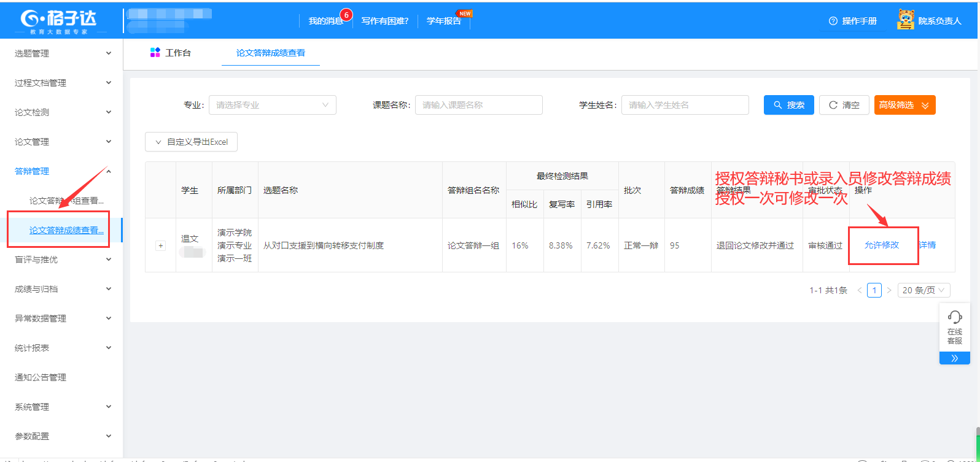Click the 院系负责人 user avatar
This screenshot has height=462, width=980.
[x=905, y=20]
